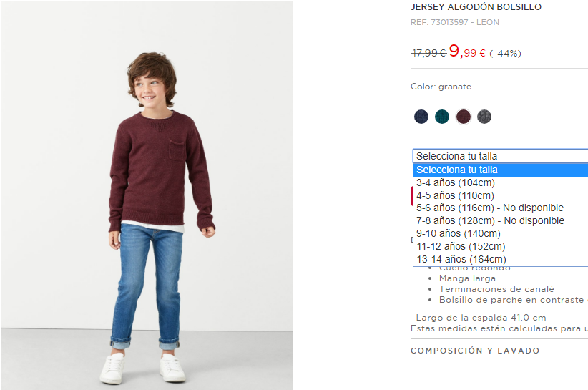Open the Selecciona tu talla combo box

500,156
